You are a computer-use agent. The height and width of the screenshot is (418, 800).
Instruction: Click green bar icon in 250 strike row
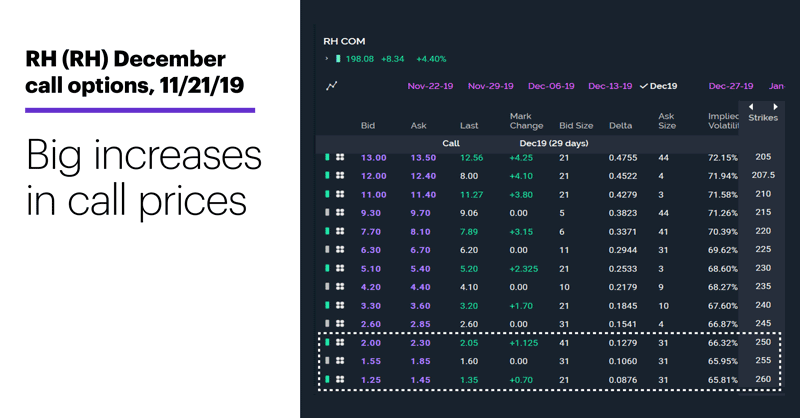(327, 342)
